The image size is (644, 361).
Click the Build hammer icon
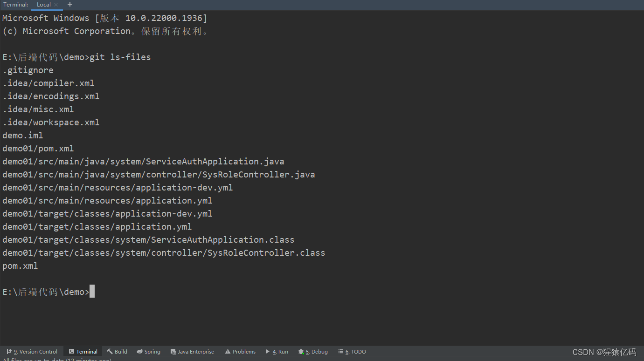(x=110, y=352)
